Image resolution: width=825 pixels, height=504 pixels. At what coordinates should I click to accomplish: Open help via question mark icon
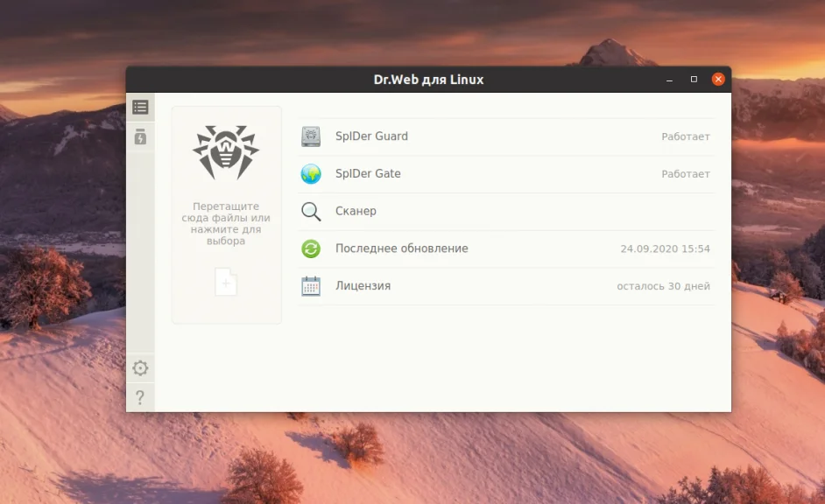pyautogui.click(x=140, y=397)
